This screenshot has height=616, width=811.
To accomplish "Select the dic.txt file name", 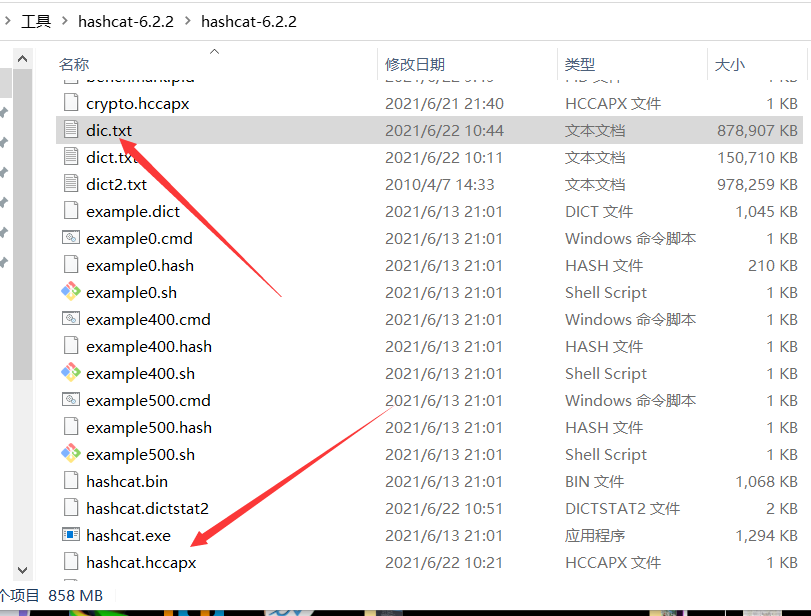I will coord(109,130).
